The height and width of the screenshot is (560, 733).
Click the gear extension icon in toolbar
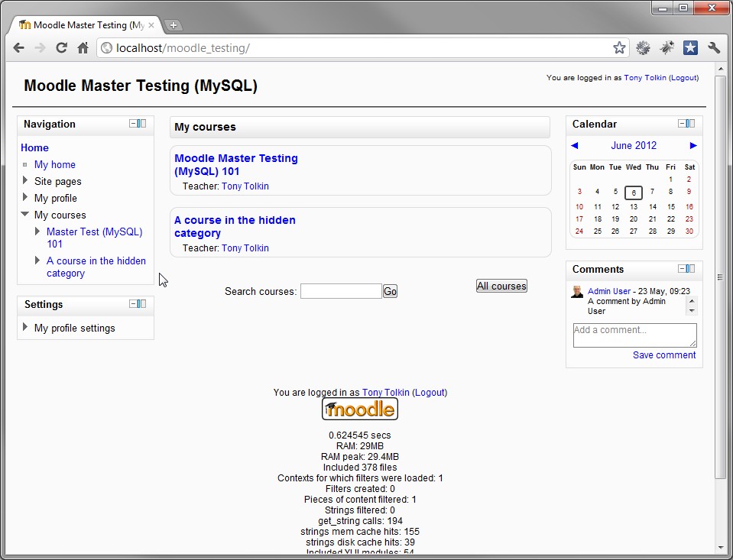[x=644, y=47]
